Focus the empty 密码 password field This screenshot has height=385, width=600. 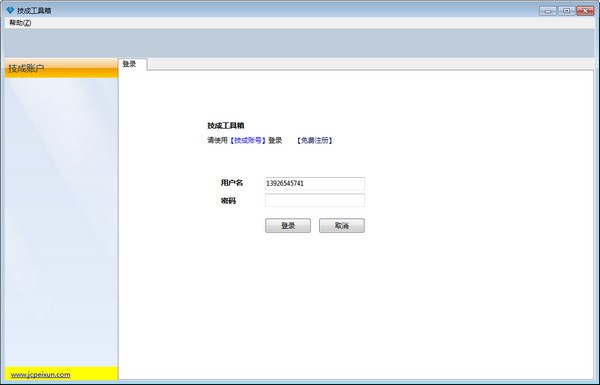[x=315, y=200]
